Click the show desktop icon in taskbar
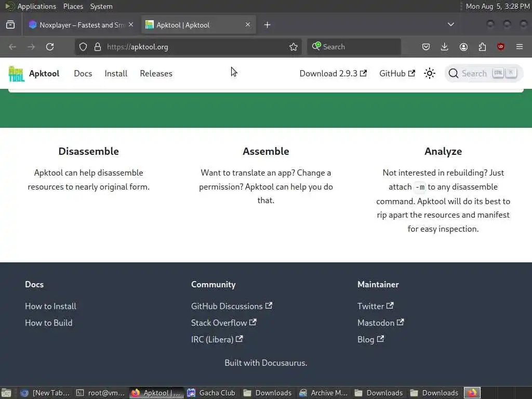The width and height of the screenshot is (532, 399). 6,393
